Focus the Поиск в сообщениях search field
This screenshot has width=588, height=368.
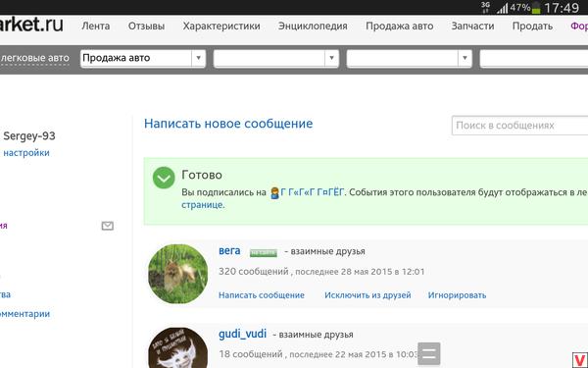pos(519,126)
